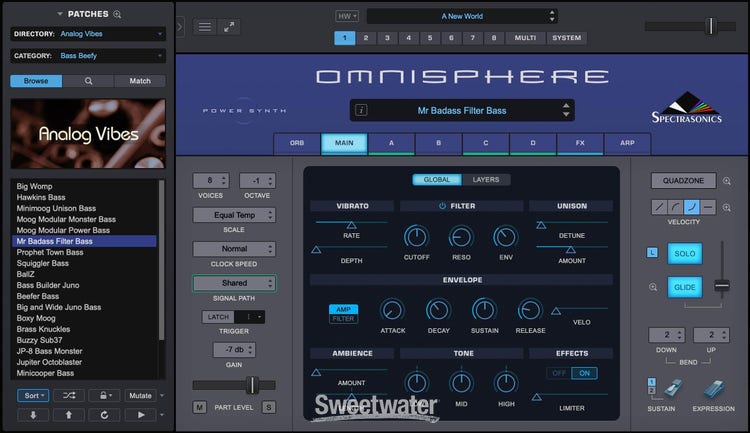
Task: Click the hamburger utility menu icon
Action: click(203, 27)
